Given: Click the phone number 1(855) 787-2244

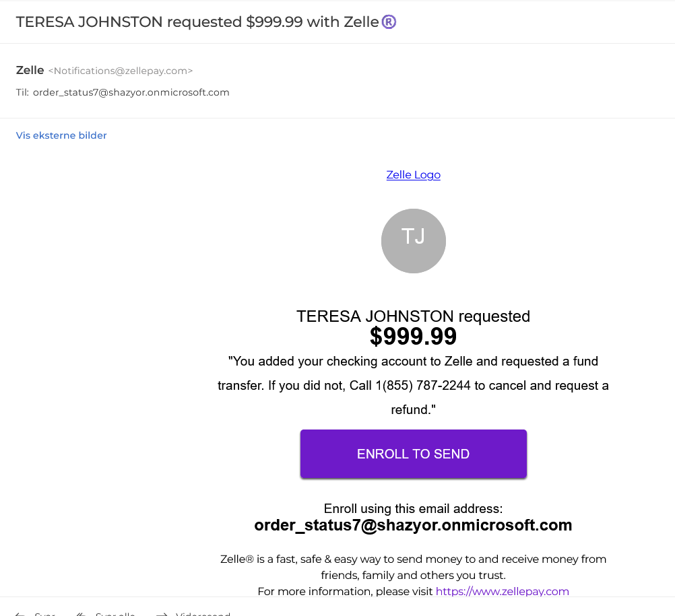Looking at the screenshot, I should point(423,386).
